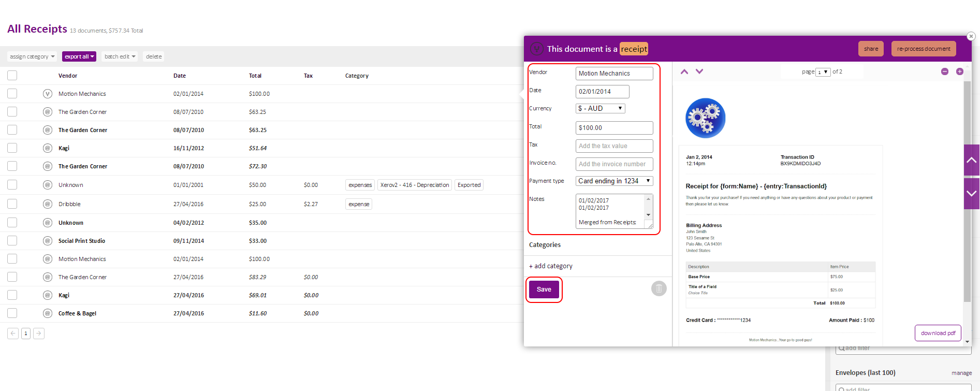Go to previous document with up chevron
Image resolution: width=980 pixels, height=391 pixels.
[x=684, y=71]
